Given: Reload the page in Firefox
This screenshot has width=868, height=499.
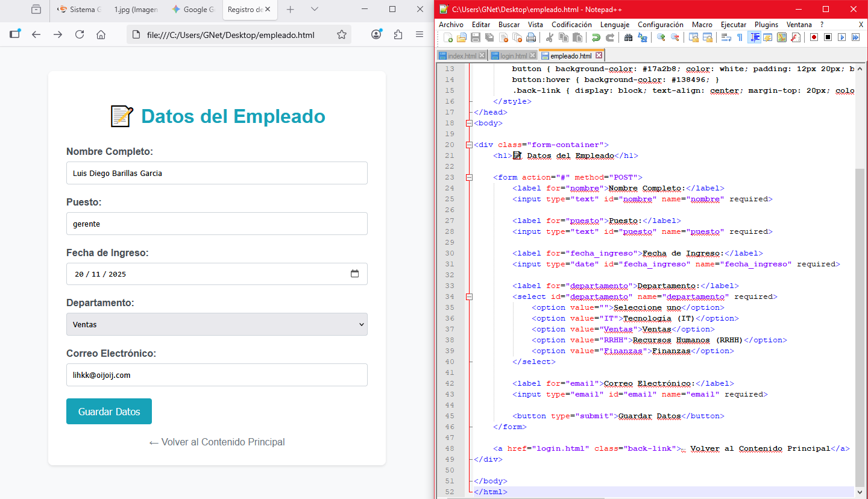Looking at the screenshot, I should point(80,35).
